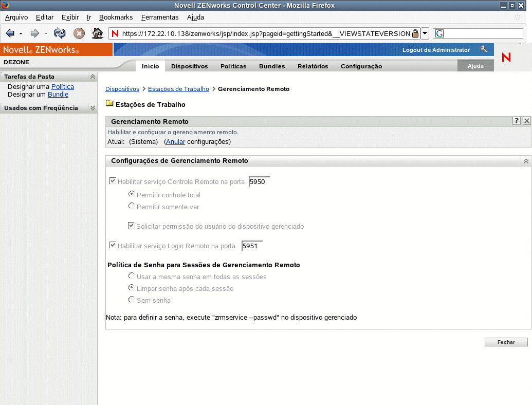This screenshot has width=532, height=405.
Task: Click the browser Back arrow
Action: click(10, 33)
